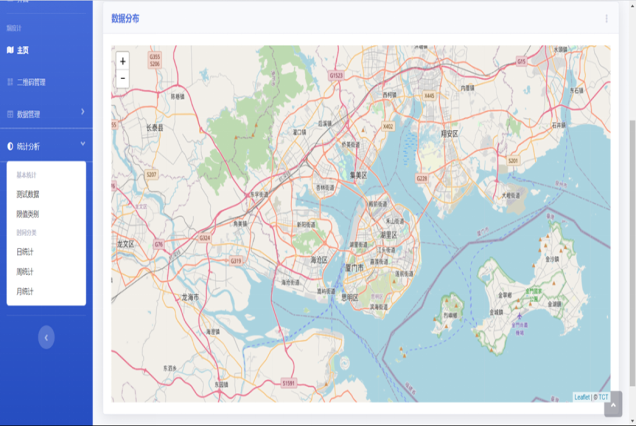Click the QR code icon in sidebar

tap(10, 82)
